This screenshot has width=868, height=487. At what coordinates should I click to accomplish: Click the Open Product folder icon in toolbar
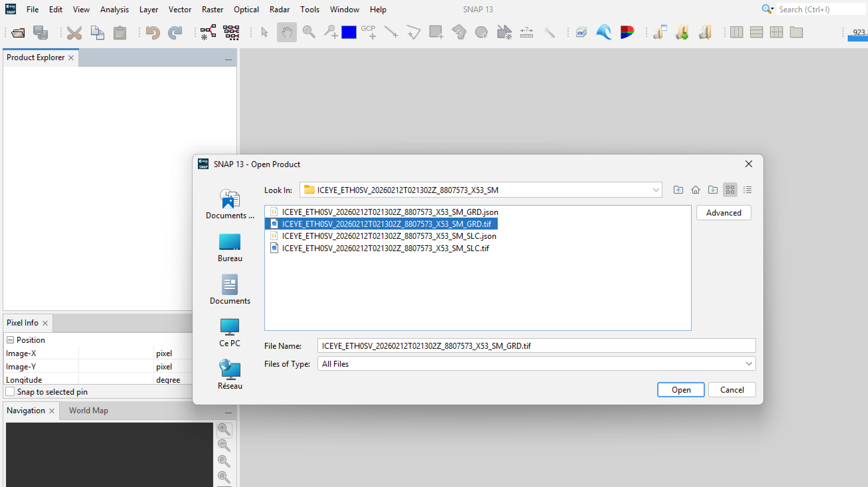point(18,33)
